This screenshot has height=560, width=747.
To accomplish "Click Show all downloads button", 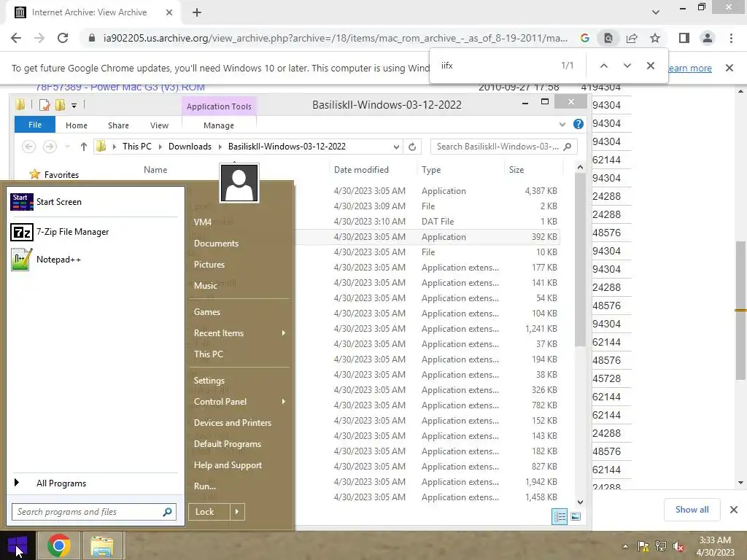I will click(x=692, y=510).
